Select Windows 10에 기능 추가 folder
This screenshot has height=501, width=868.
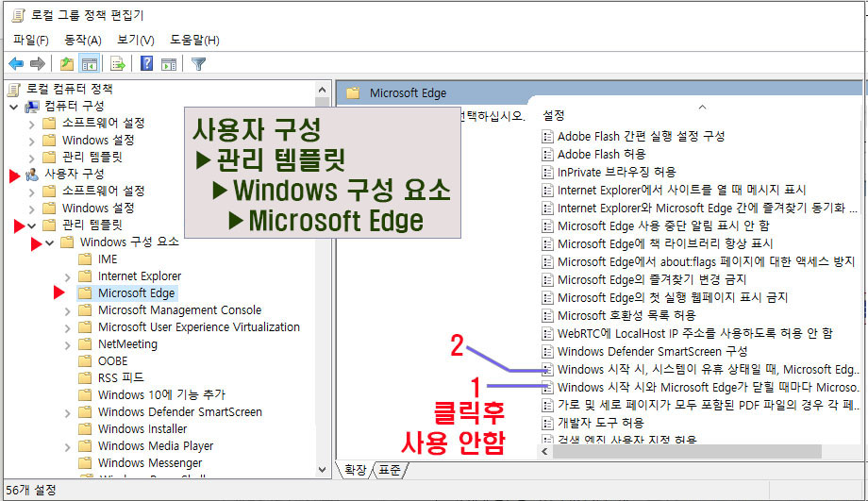tap(161, 394)
